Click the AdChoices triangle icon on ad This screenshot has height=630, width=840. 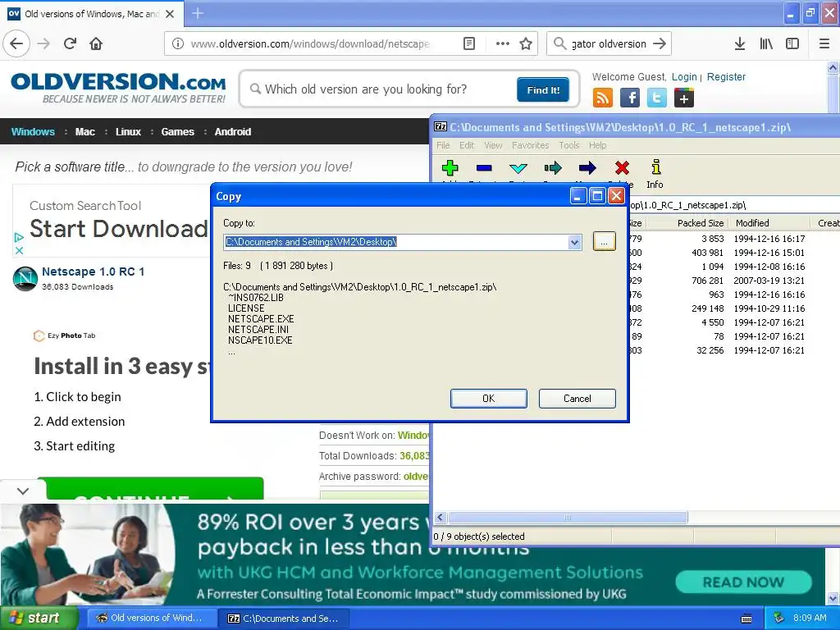pyautogui.click(x=19, y=237)
